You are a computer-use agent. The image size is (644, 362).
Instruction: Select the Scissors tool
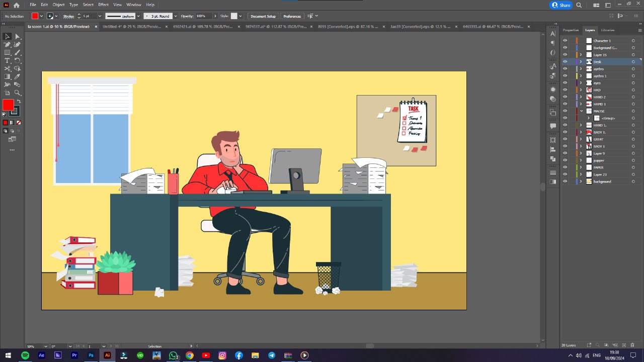point(7,68)
